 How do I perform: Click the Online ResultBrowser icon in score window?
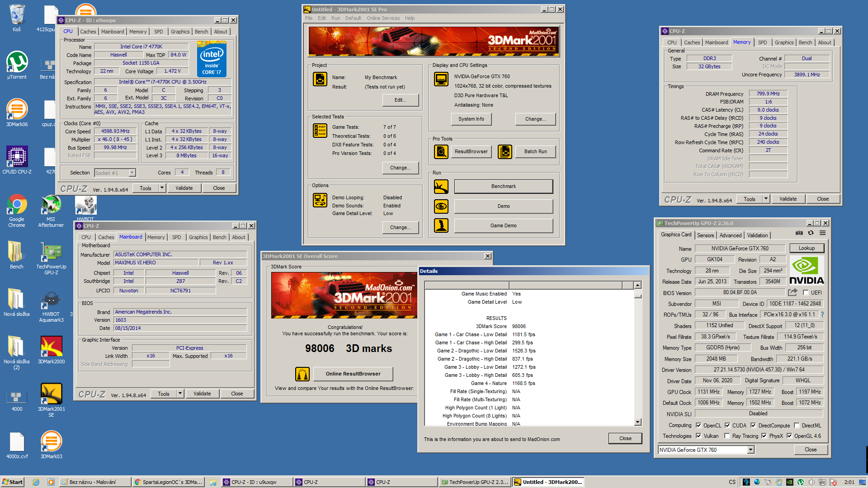[x=302, y=374]
